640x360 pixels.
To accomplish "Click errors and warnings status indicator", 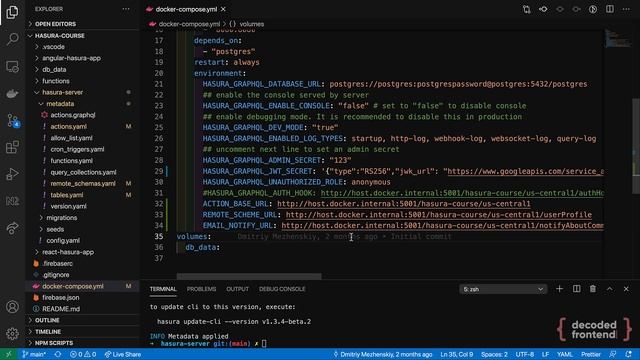I will tap(83, 354).
